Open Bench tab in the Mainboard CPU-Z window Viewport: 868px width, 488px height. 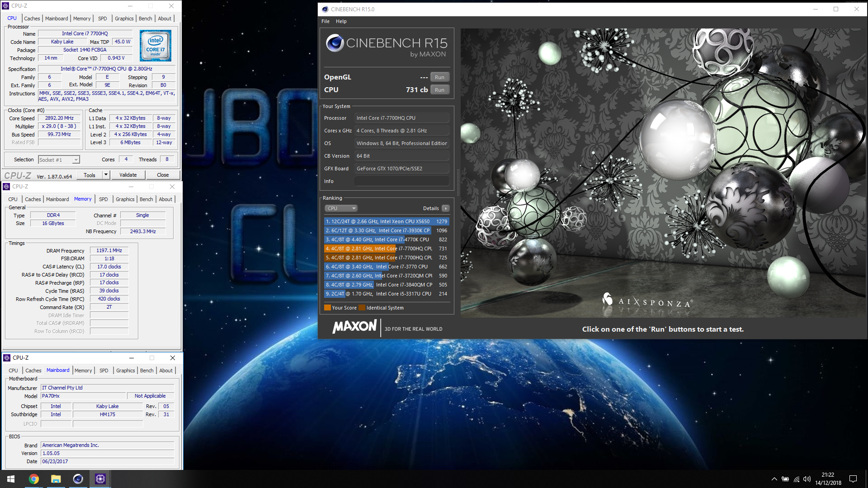click(147, 371)
